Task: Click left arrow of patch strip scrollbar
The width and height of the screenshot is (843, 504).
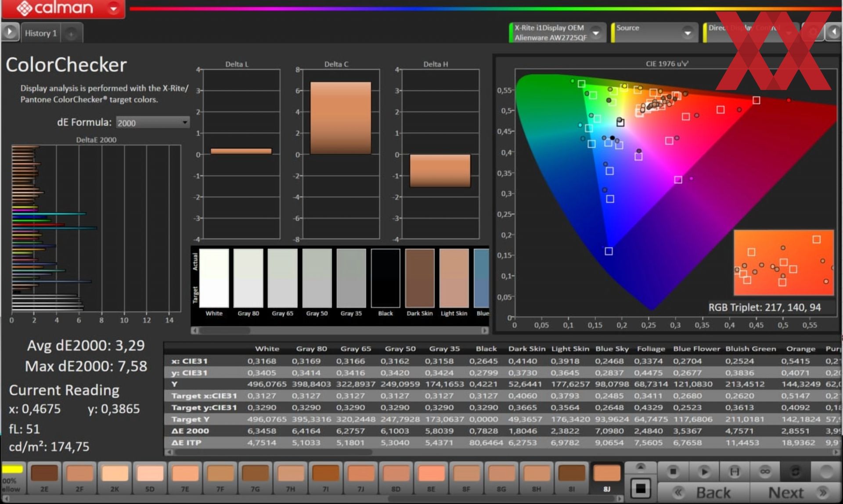Action: pyautogui.click(x=5, y=499)
